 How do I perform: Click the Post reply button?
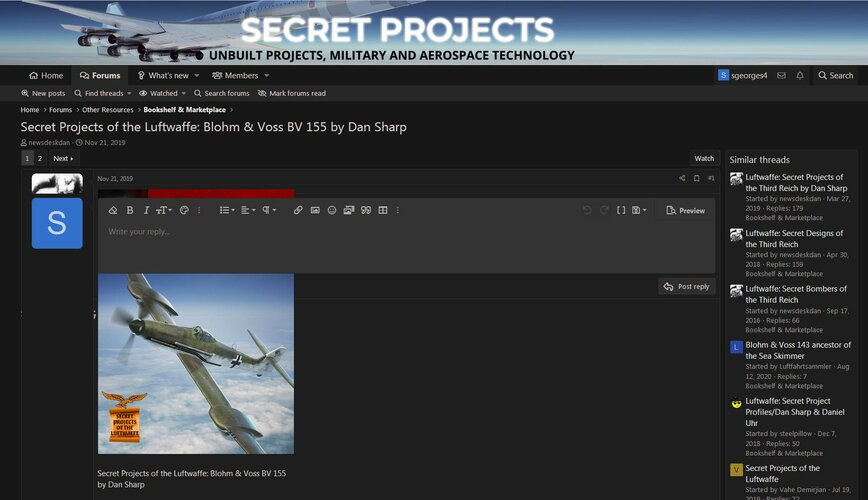pos(686,287)
